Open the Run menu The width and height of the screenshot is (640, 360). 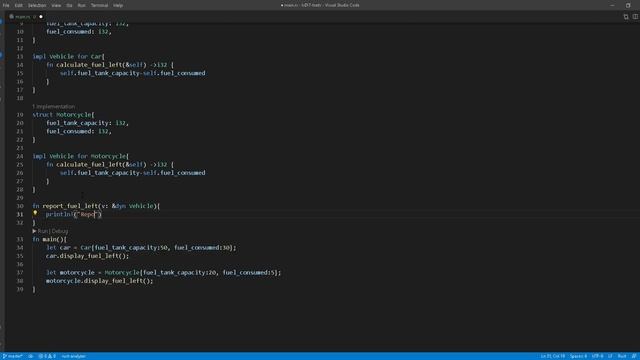82,5
